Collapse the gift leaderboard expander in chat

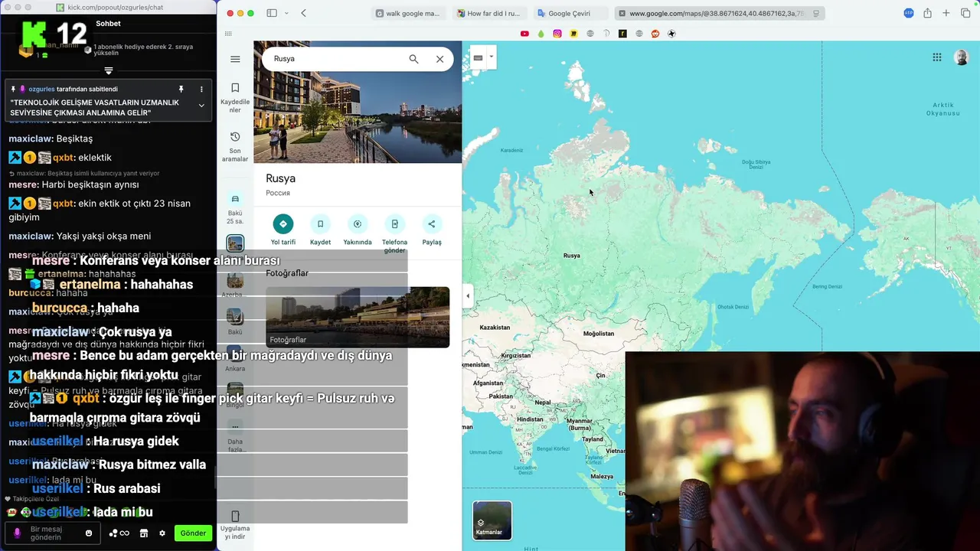pyautogui.click(x=109, y=70)
